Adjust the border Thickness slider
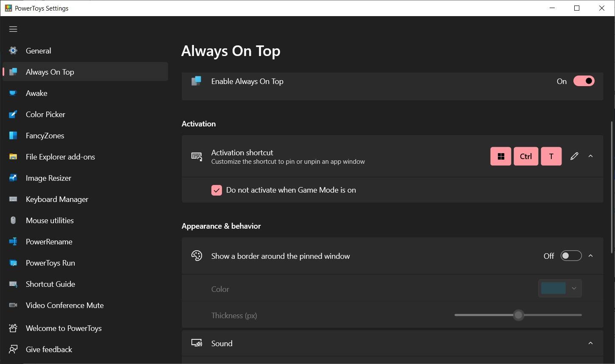 click(x=518, y=315)
